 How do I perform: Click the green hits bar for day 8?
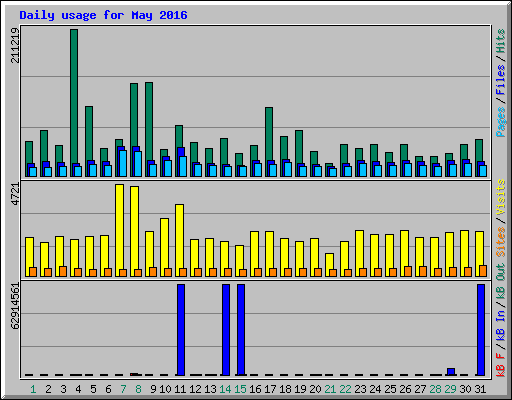pyautogui.click(x=134, y=115)
